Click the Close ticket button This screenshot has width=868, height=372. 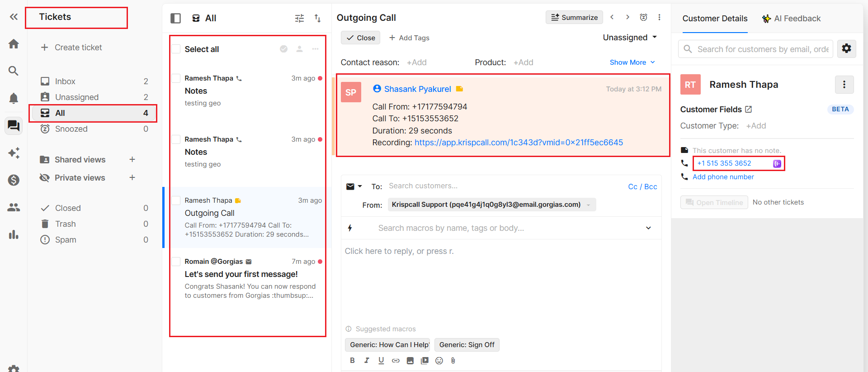[360, 38]
